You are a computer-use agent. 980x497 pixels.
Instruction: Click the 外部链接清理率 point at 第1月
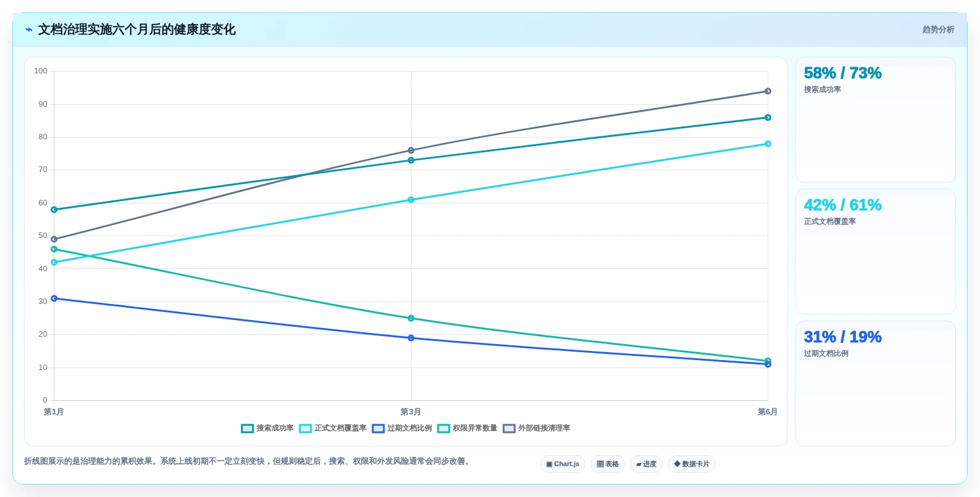point(54,239)
